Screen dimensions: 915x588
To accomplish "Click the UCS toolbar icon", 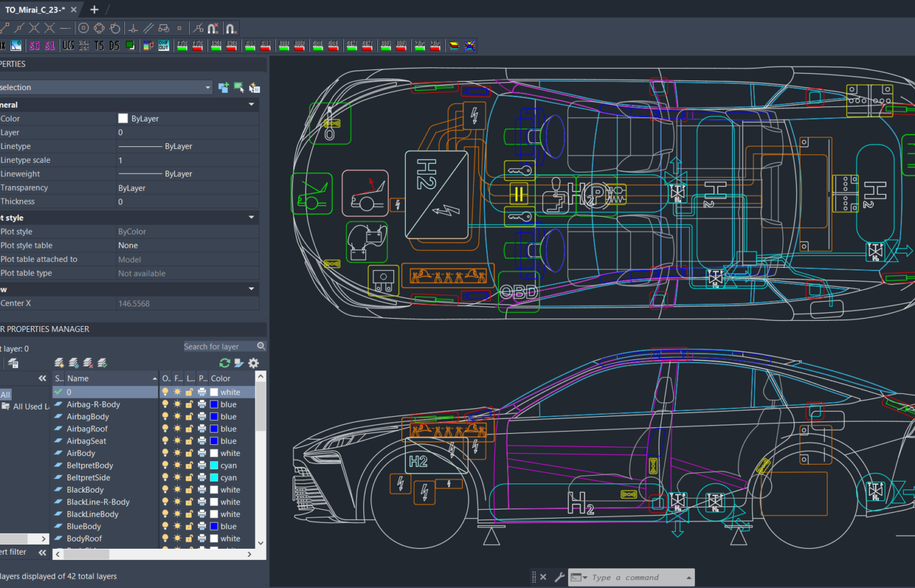I will 68,46.
